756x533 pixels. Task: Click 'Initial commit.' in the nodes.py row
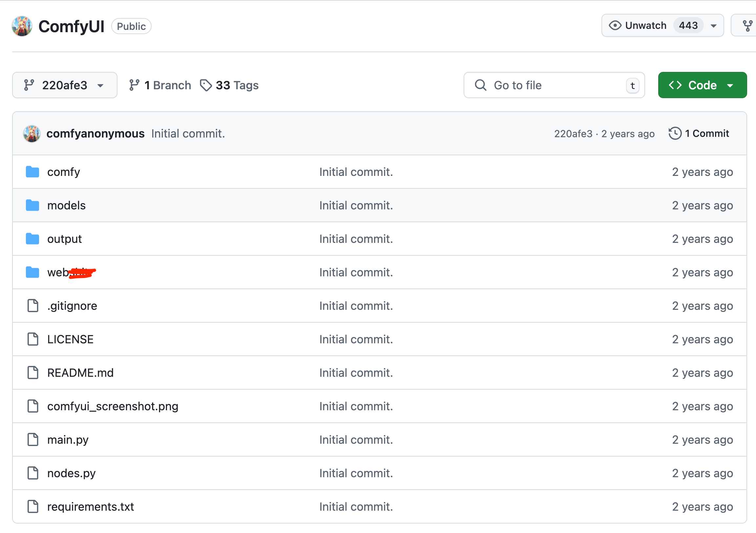356,473
